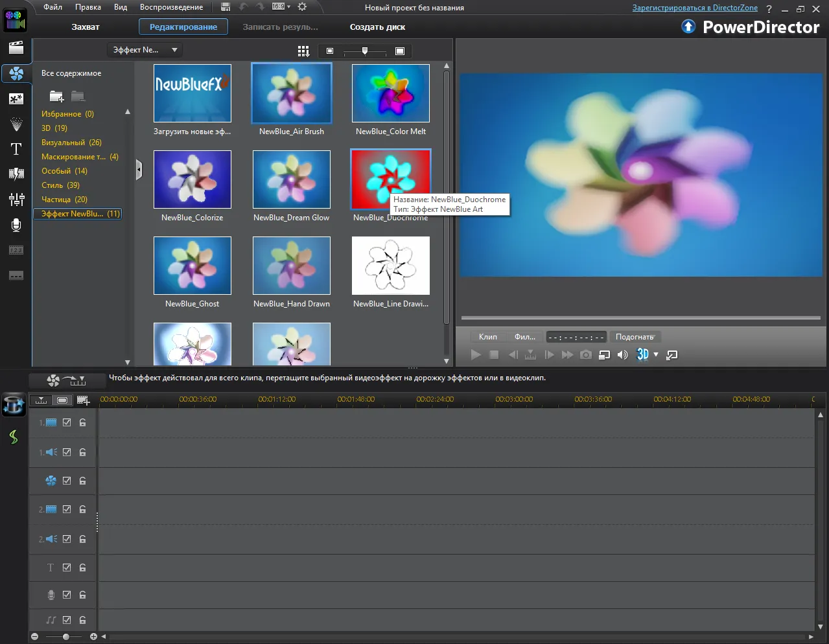829x644 pixels.
Task: Switch to the Создать диск tab
Action: [x=378, y=27]
